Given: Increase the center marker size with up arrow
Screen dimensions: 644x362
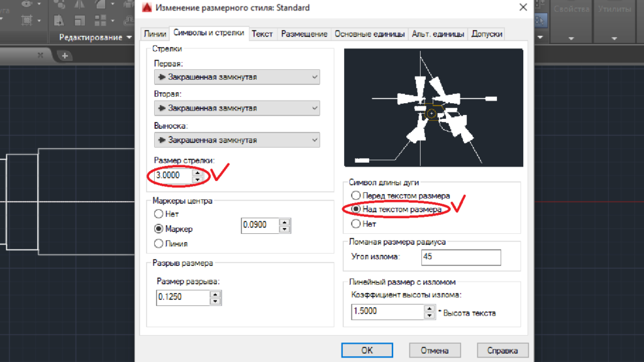Looking at the screenshot, I should tap(285, 222).
